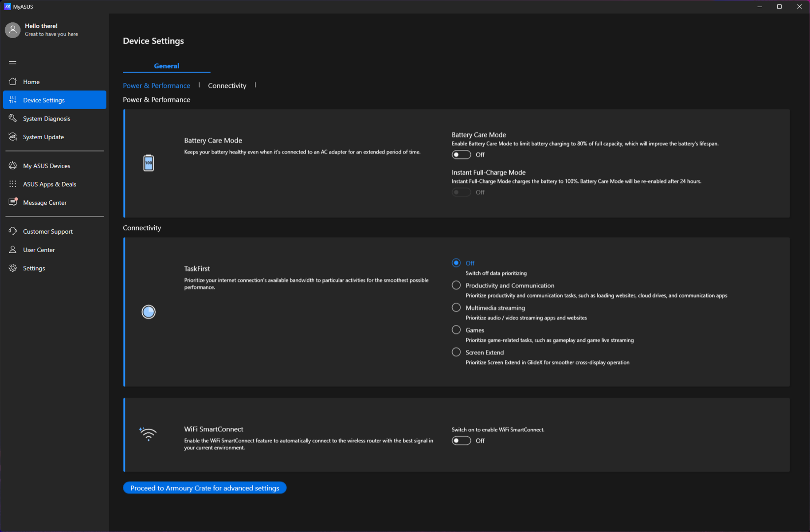The image size is (810, 532).
Task: Open Settings gear in the sidebar
Action: (13, 268)
